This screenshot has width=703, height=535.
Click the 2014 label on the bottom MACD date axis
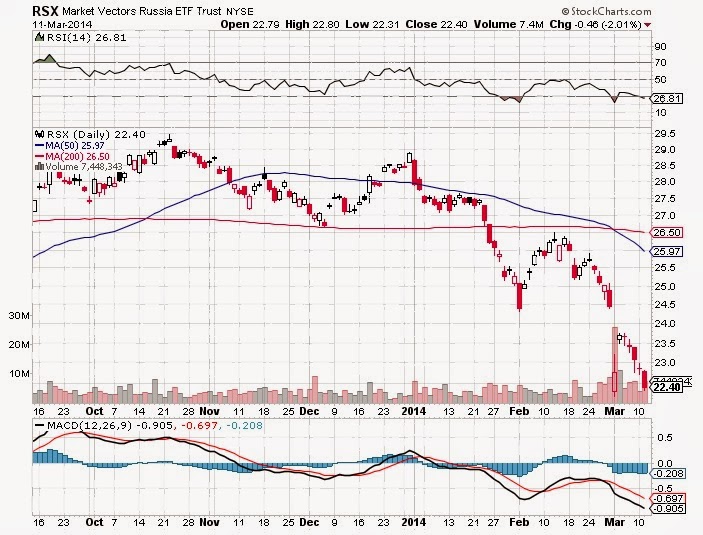pyautogui.click(x=413, y=522)
